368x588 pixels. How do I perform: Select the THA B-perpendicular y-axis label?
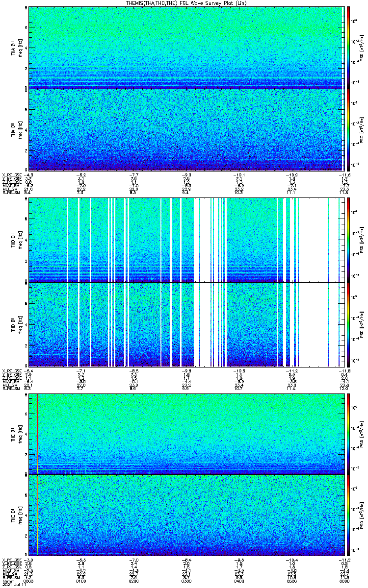coord(14,47)
